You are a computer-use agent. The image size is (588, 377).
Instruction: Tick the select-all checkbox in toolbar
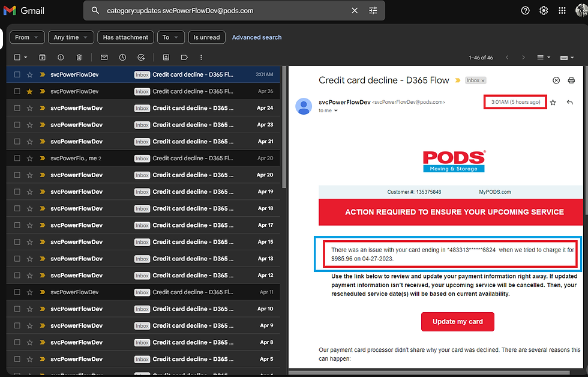(x=17, y=58)
